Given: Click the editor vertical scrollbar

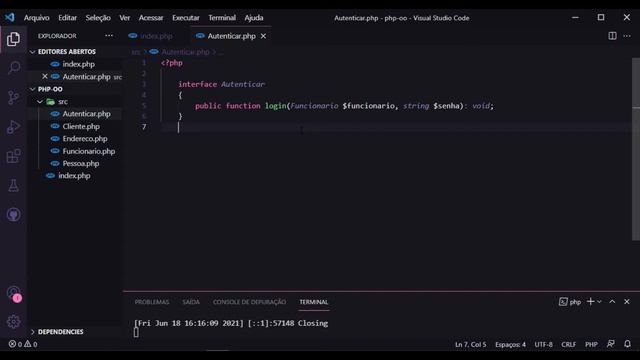Looking at the screenshot, I should pos(636,149).
